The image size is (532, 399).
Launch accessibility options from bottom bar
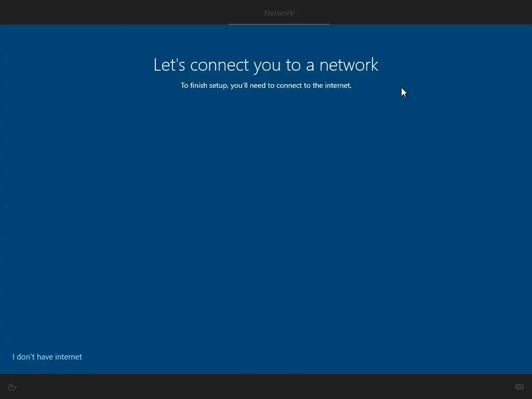(x=12, y=387)
